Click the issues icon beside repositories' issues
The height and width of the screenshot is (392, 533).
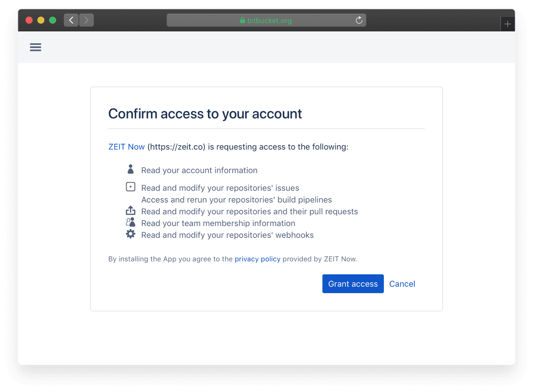click(131, 187)
